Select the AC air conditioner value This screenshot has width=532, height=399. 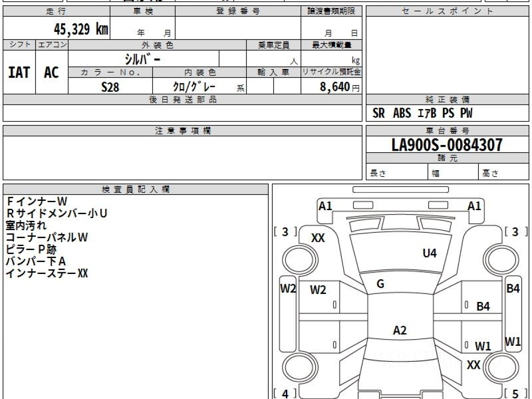point(51,72)
